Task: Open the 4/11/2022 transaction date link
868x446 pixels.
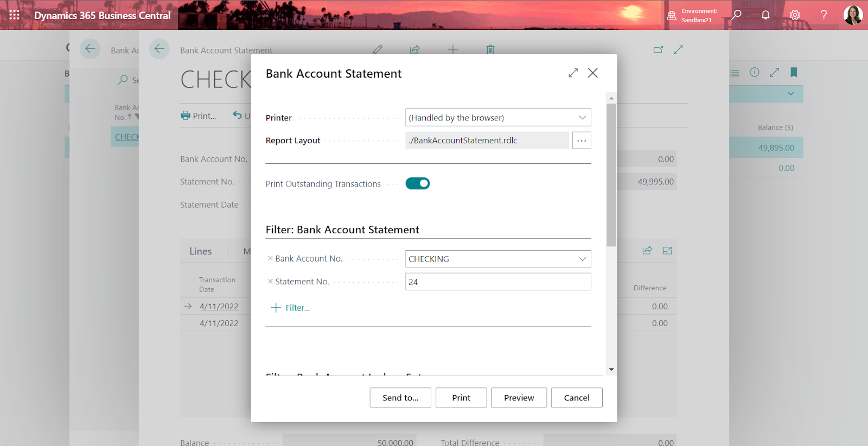Action: point(219,307)
